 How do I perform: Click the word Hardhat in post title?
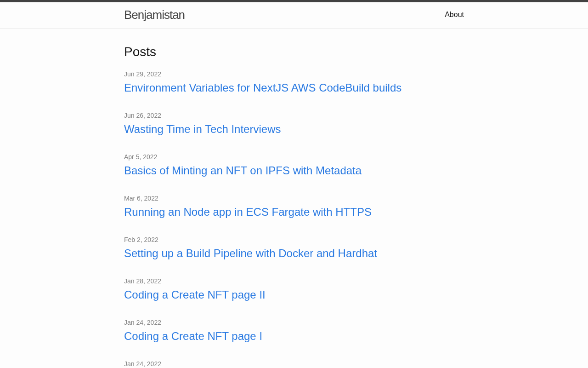(x=357, y=253)
